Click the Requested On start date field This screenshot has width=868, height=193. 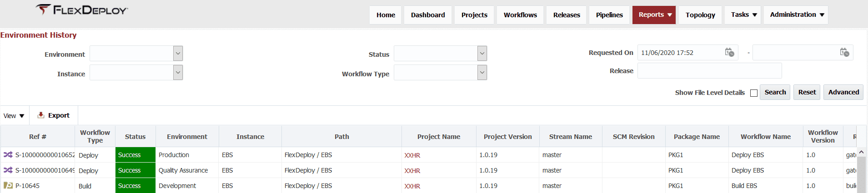680,53
